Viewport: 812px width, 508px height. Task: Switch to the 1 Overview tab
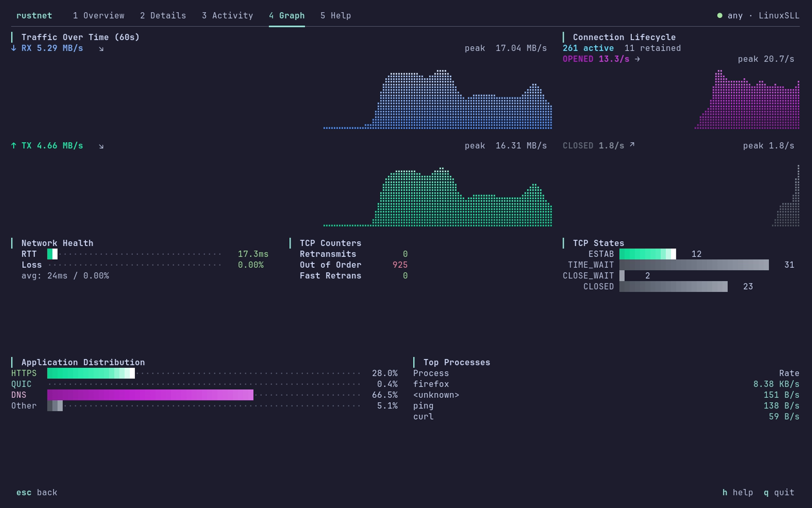[x=98, y=16]
